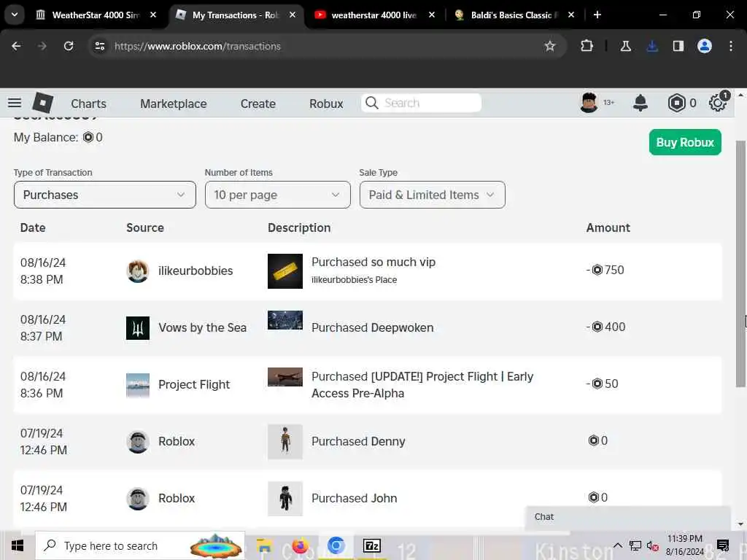The height and width of the screenshot is (560, 747).
Task: Open the settings gear icon
Action: (718, 103)
